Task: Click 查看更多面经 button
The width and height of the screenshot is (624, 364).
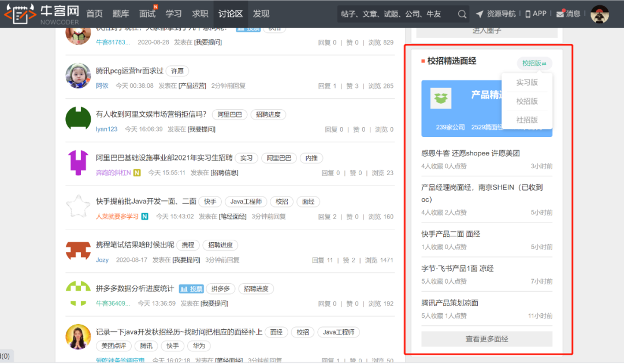Action: click(486, 339)
